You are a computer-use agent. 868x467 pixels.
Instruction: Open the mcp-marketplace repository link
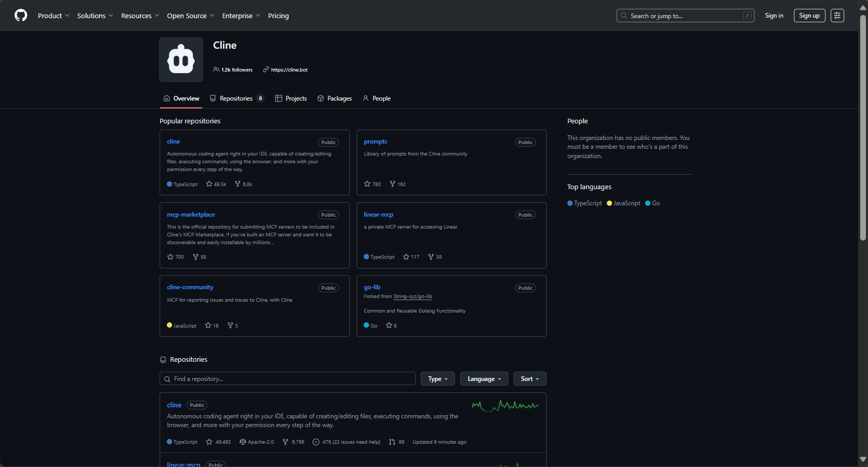coord(191,215)
